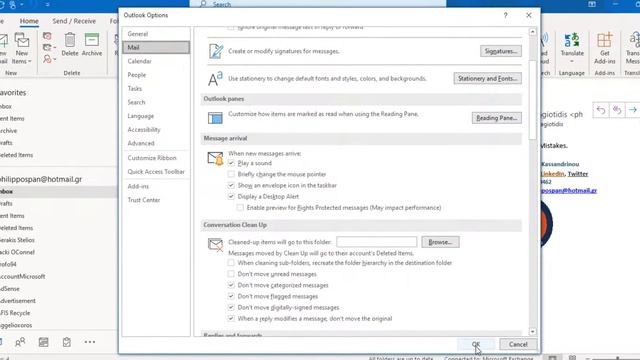Enable preview for Rights Protected messages
The image size is (640, 360).
240,208
